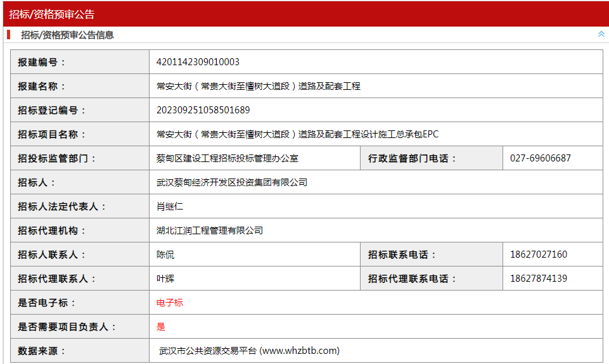Select project name ending with 总承包EPC
The width and height of the screenshot is (609, 364).
point(297,134)
